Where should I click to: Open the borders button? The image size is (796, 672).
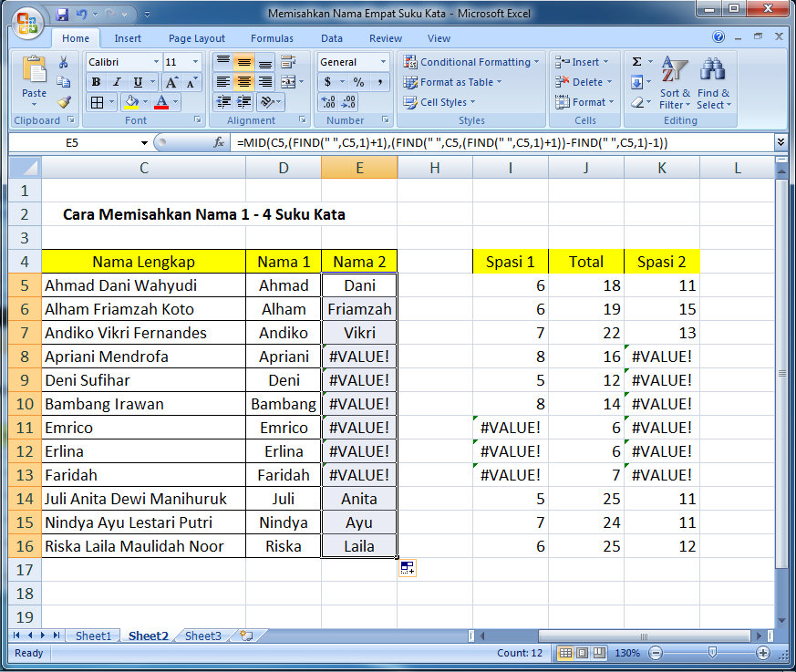(x=97, y=102)
